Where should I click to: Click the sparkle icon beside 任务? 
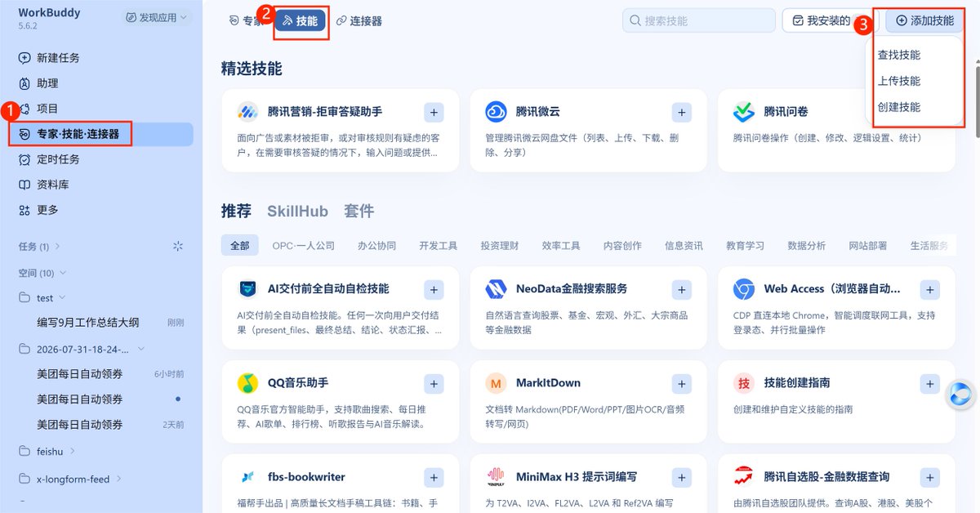[x=178, y=247]
